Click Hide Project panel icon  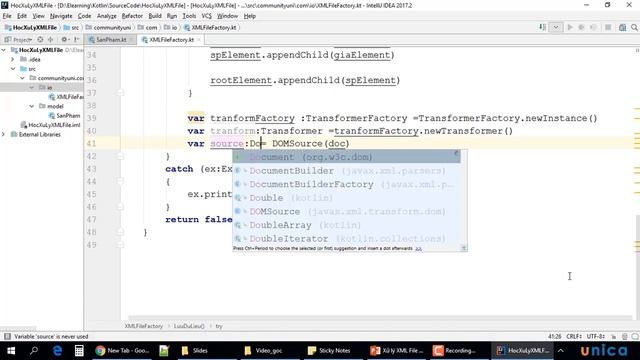[x=77, y=40]
